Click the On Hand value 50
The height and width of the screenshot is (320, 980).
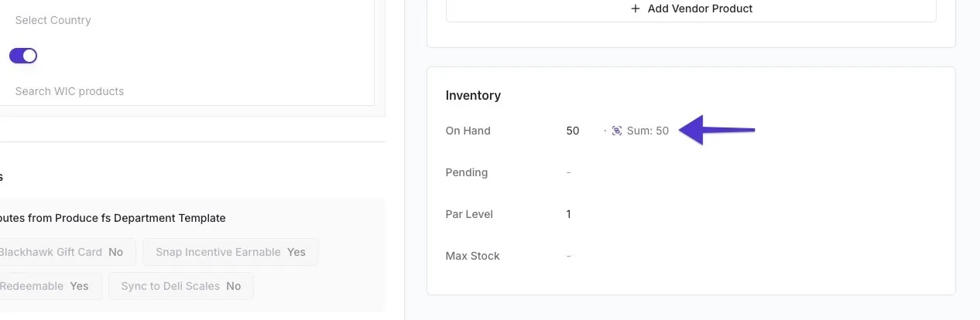tap(573, 131)
